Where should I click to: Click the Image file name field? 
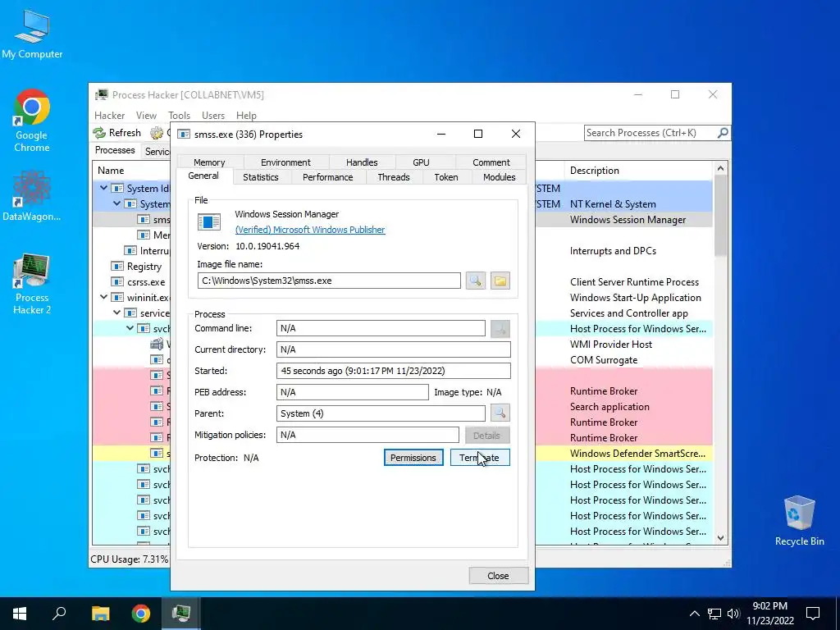click(329, 281)
